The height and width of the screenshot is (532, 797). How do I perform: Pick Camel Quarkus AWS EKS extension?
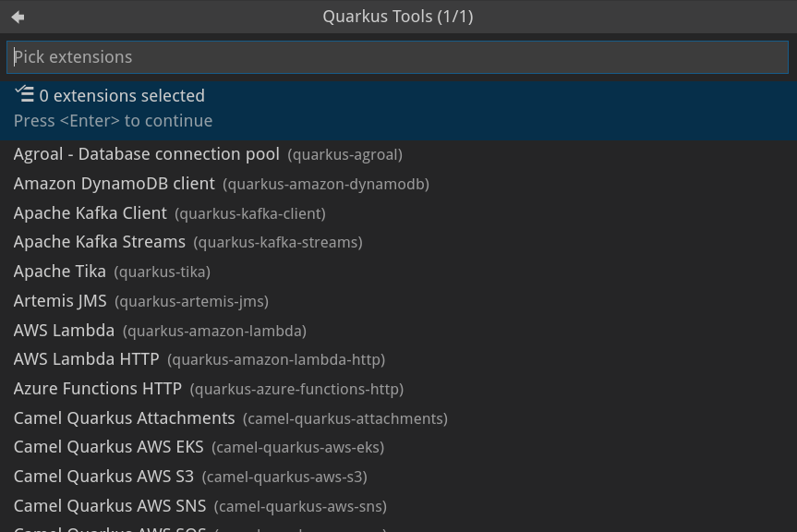(x=109, y=447)
